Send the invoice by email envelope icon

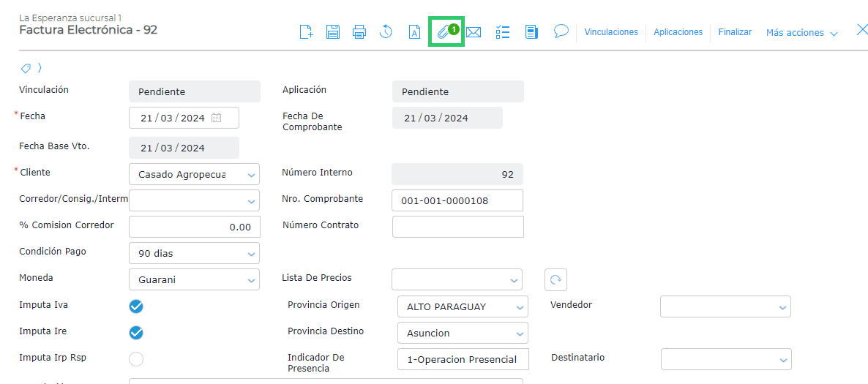[x=474, y=32]
